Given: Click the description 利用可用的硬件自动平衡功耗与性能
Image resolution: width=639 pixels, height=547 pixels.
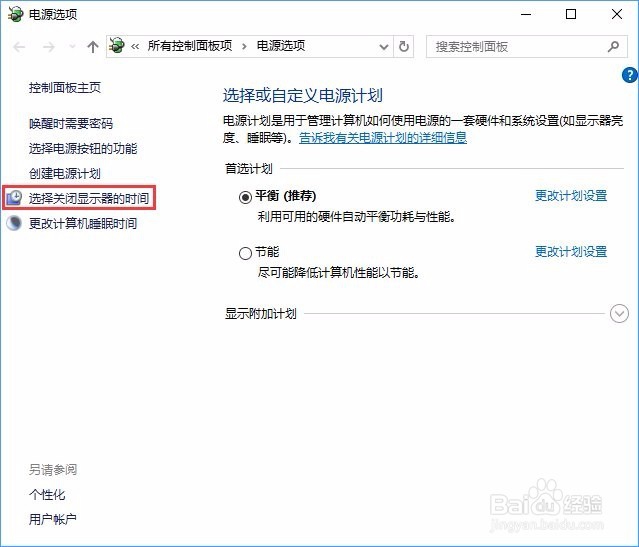Looking at the screenshot, I should (x=357, y=216).
